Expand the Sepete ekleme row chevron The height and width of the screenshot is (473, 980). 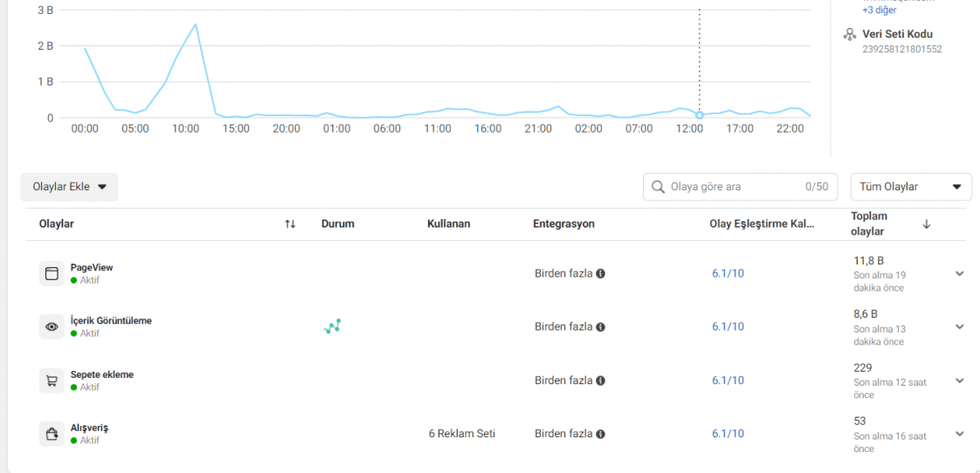click(x=960, y=380)
